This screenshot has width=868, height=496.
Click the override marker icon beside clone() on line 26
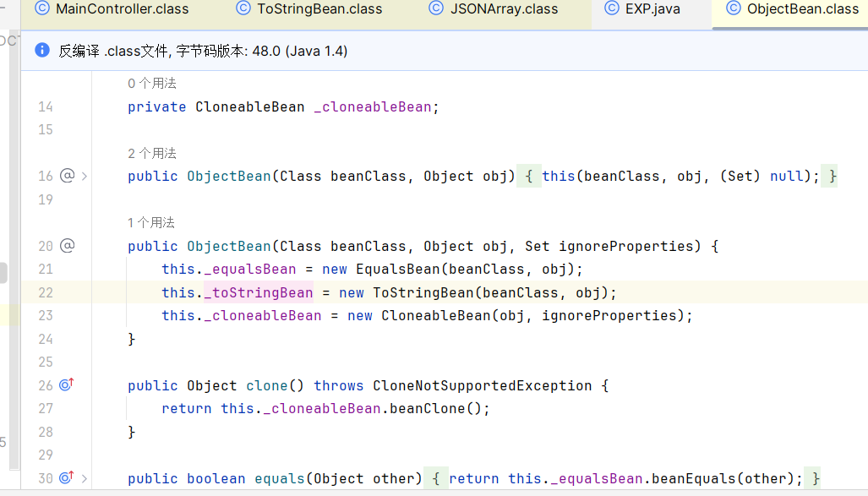pos(67,385)
